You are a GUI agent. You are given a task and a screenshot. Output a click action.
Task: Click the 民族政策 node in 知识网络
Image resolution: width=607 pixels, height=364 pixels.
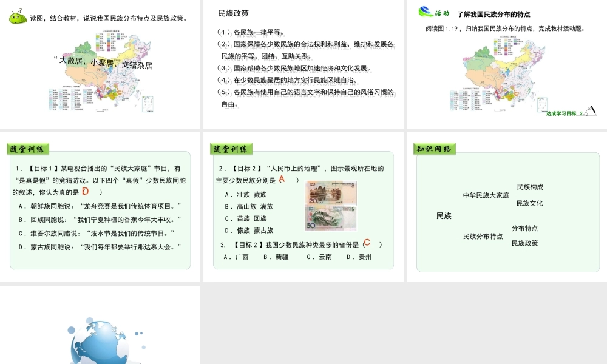[x=524, y=243]
